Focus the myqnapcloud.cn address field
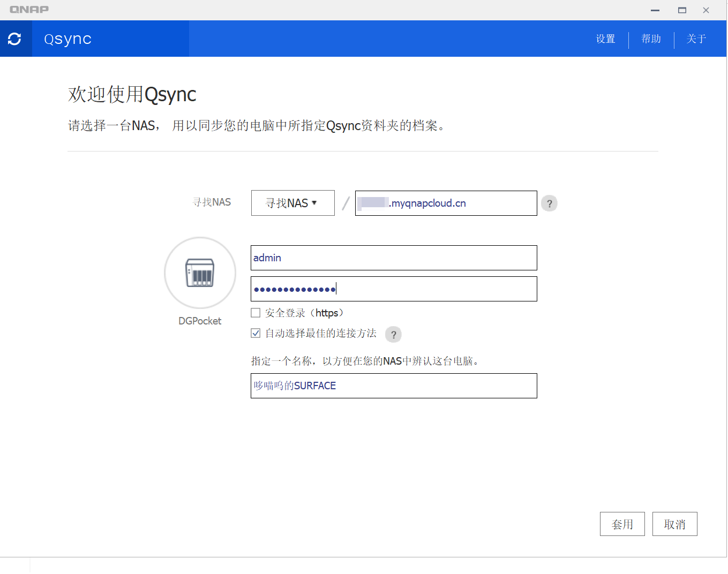The image size is (728, 574). click(446, 203)
